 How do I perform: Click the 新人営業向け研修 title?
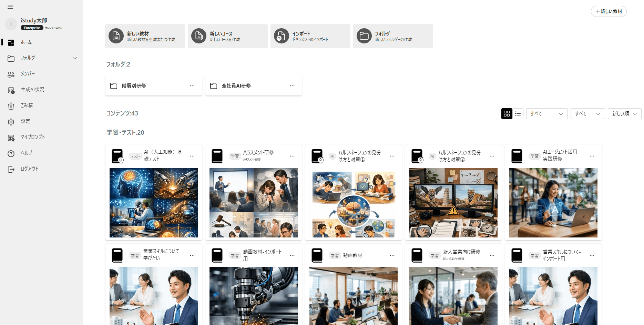(x=461, y=252)
